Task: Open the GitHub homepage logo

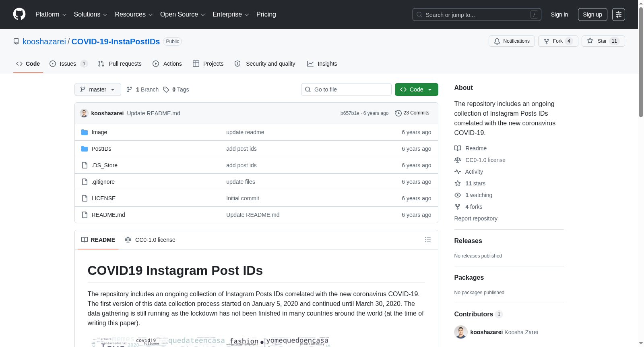Action: tap(19, 14)
